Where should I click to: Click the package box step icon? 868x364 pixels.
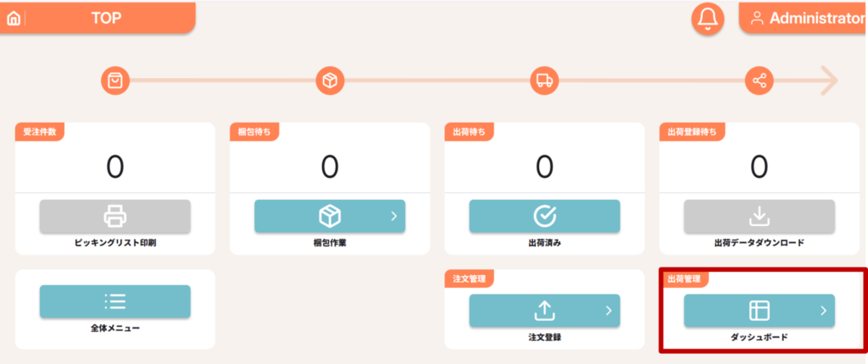[330, 81]
